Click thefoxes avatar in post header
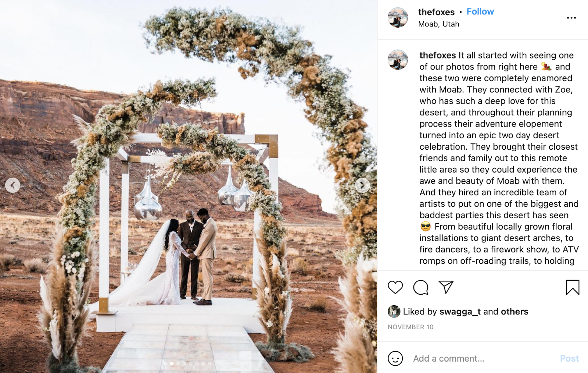 point(398,17)
